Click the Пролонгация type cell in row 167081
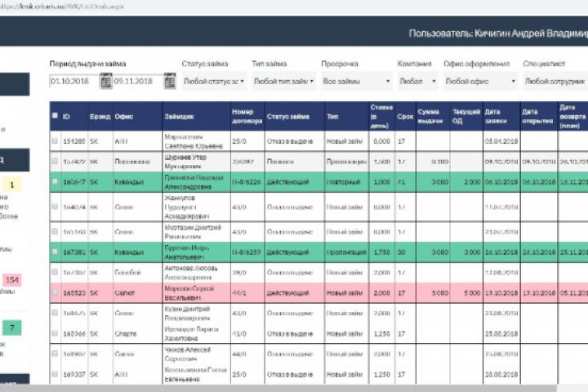This screenshot has width=588, height=392. [x=346, y=252]
